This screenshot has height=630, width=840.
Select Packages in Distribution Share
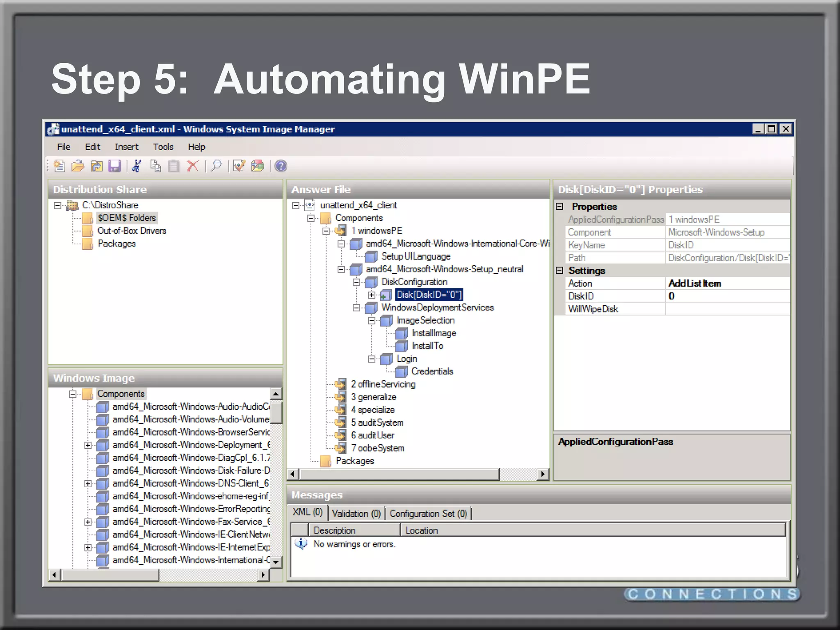(116, 244)
